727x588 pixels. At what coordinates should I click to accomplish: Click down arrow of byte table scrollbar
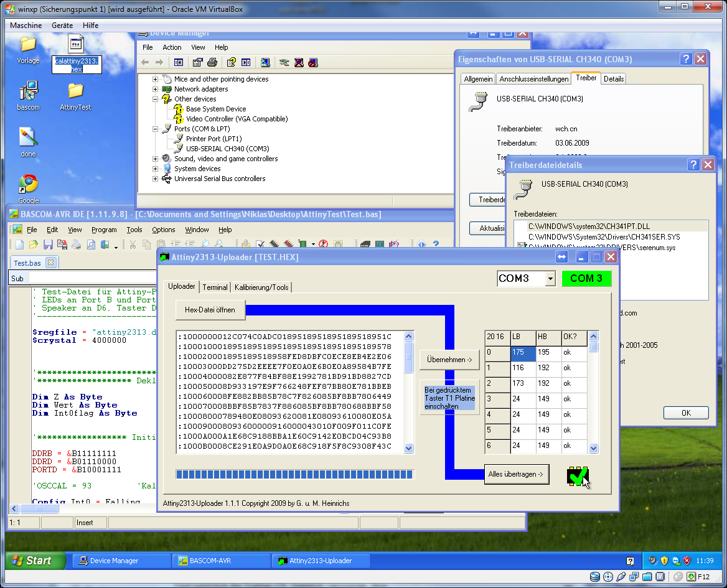593,448
